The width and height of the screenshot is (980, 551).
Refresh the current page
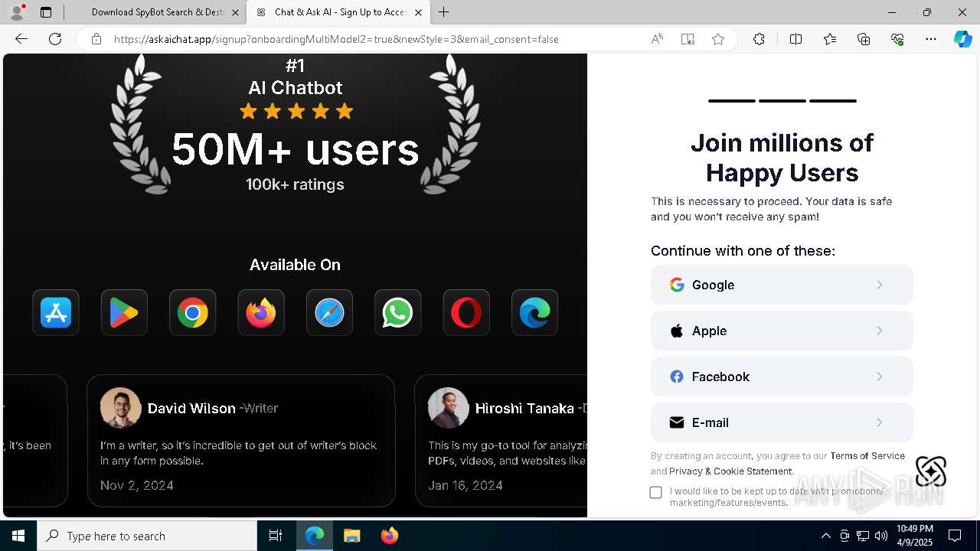pyautogui.click(x=55, y=39)
